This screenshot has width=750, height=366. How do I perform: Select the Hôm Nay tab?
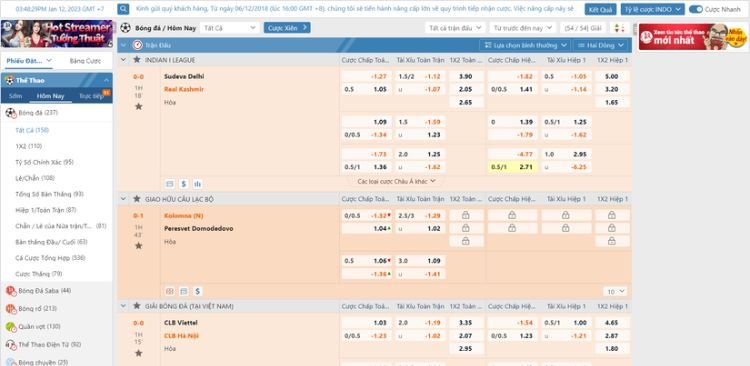click(x=51, y=96)
